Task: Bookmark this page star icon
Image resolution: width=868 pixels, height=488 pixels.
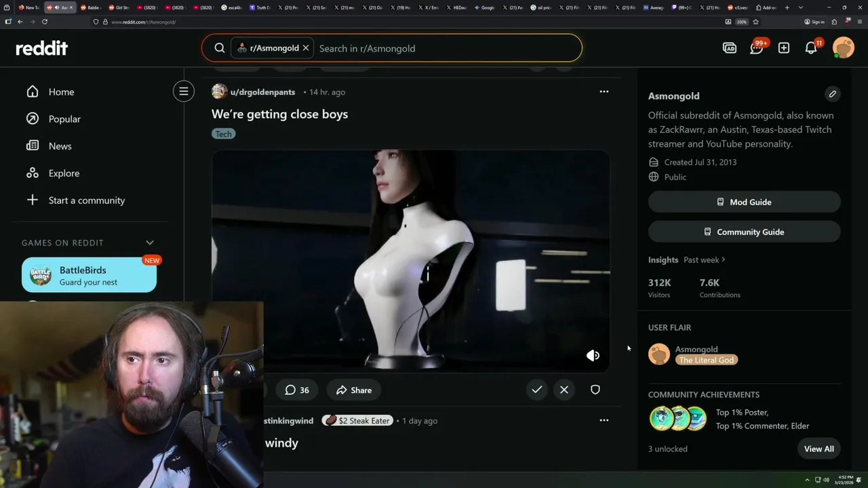Action: tap(755, 22)
